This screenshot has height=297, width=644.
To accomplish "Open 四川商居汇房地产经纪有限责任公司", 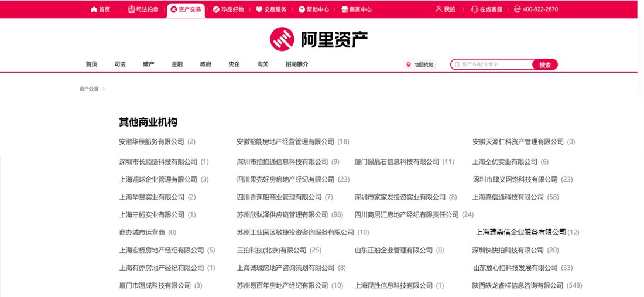I will [407, 215].
